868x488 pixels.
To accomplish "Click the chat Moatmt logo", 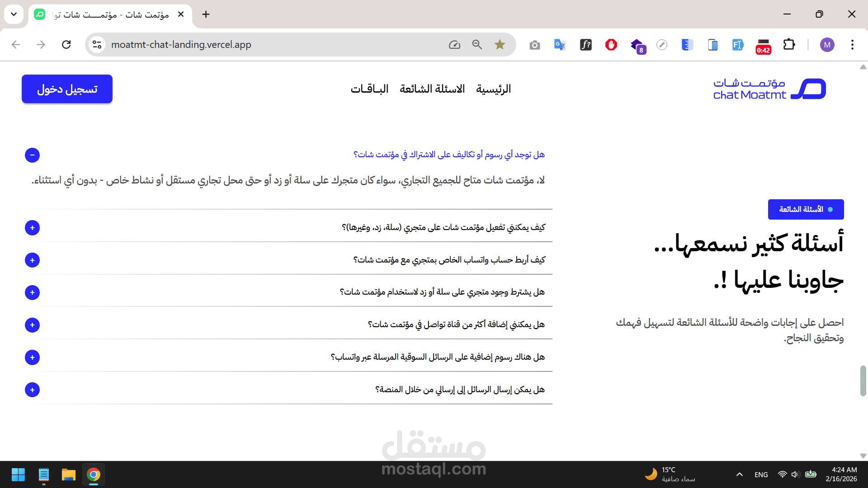I will pos(769,89).
